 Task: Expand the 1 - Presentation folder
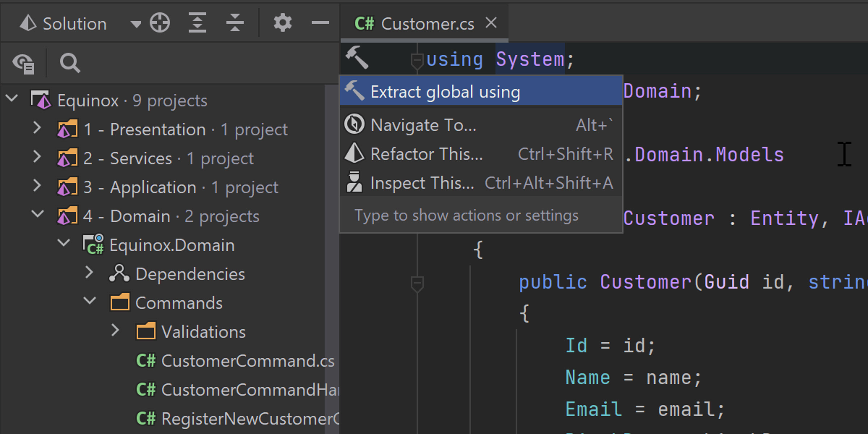38,129
